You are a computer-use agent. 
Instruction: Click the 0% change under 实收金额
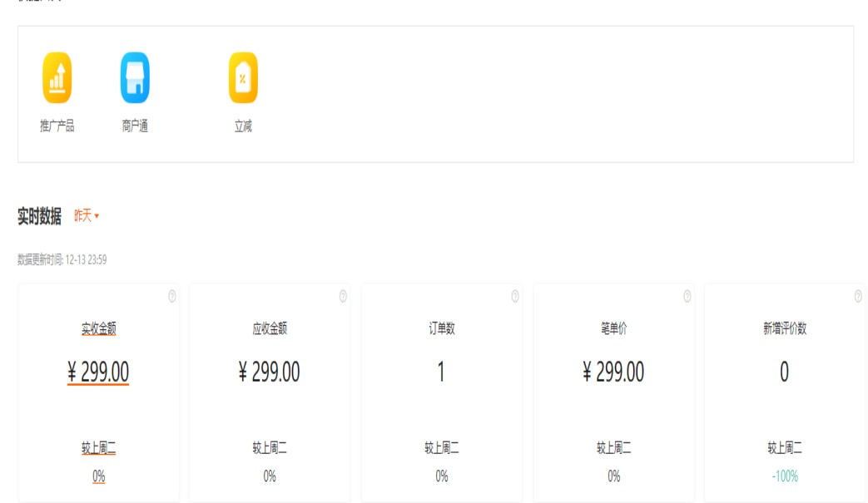pyautogui.click(x=98, y=476)
